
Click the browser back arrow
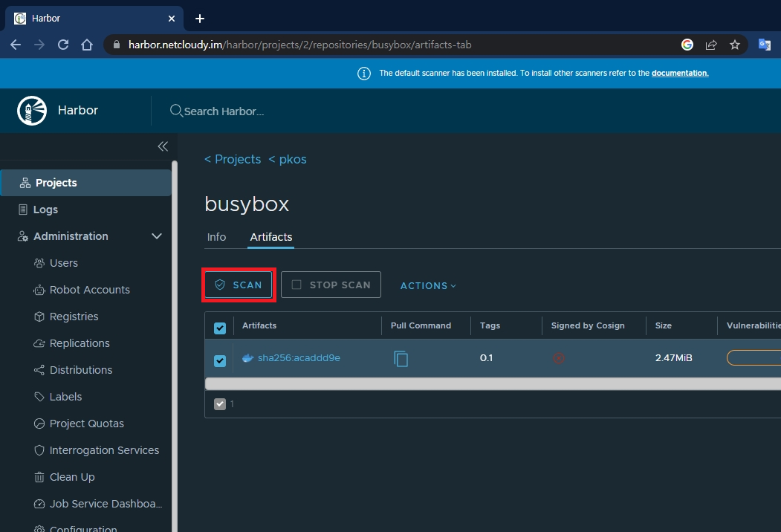(16, 45)
